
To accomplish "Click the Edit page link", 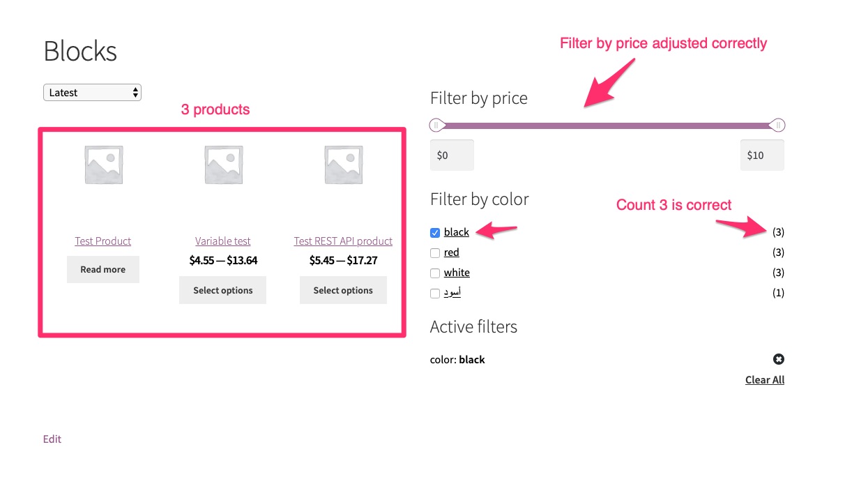I will point(52,439).
